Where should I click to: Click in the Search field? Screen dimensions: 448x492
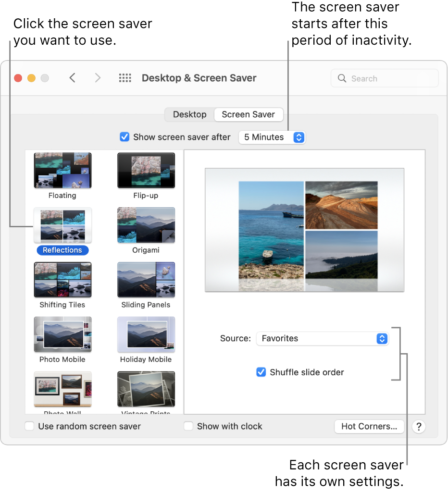coord(385,78)
